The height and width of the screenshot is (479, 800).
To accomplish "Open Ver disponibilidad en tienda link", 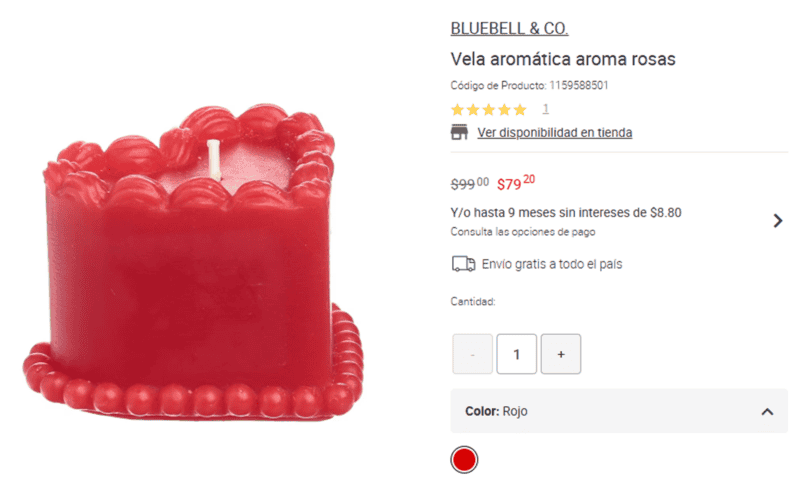I will point(555,133).
